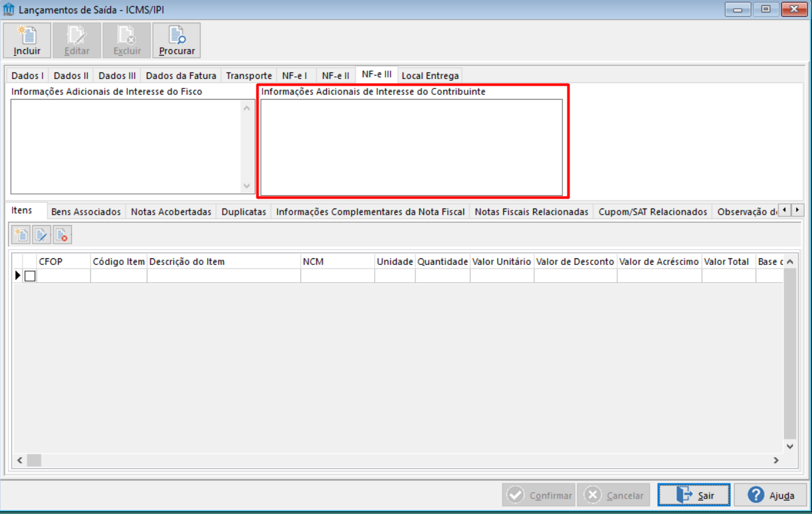The width and height of the screenshot is (812, 514).
Task: Tick the checkbox in the first grid row
Action: tap(30, 276)
